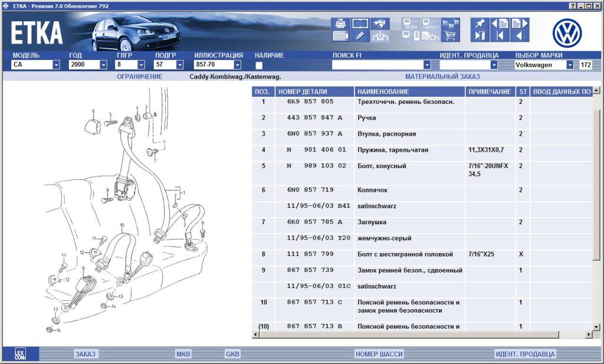Image resolution: width=604 pixels, height=364 pixels.
Task: Select part 6N0 857 937 A
Action: [314, 134]
